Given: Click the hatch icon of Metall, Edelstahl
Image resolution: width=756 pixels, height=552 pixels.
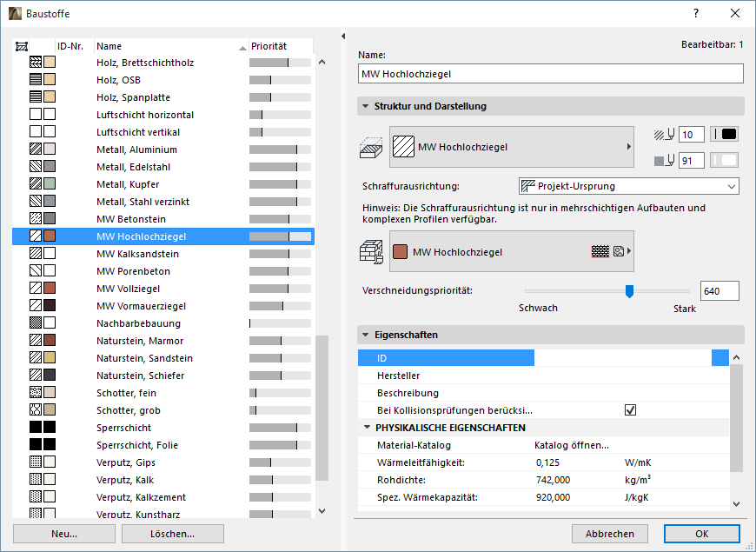Looking at the screenshot, I should 36,166.
